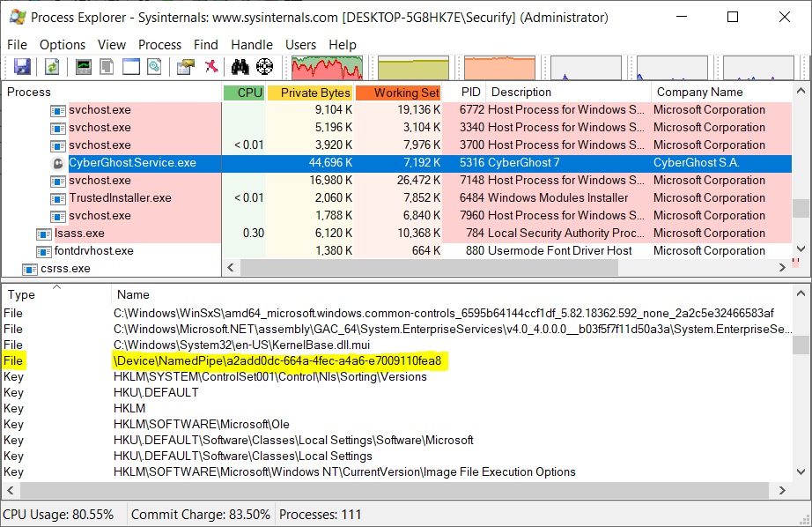The width and height of the screenshot is (812, 527).
Task: Click the orange physical memory mini graph
Action: point(499,67)
